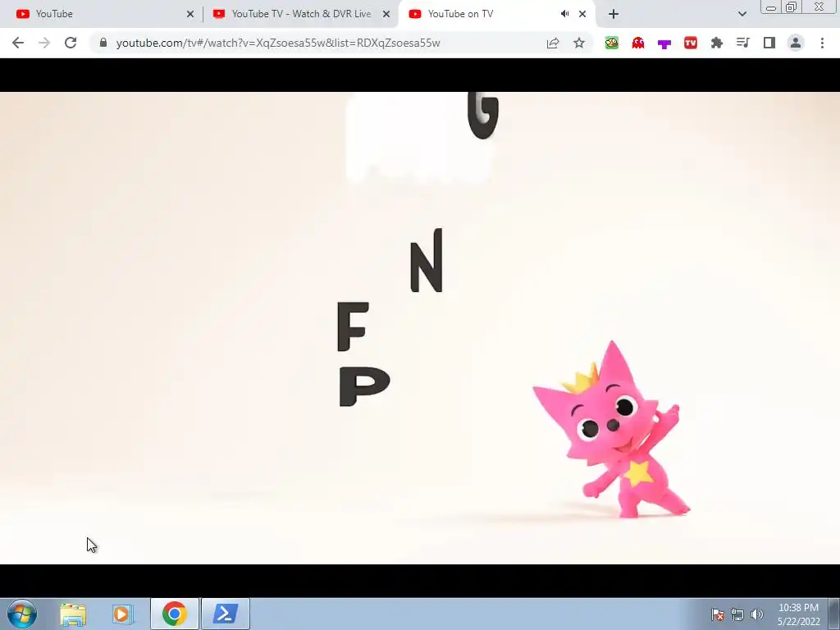
Task: Open the red TV extension
Action: click(691, 43)
